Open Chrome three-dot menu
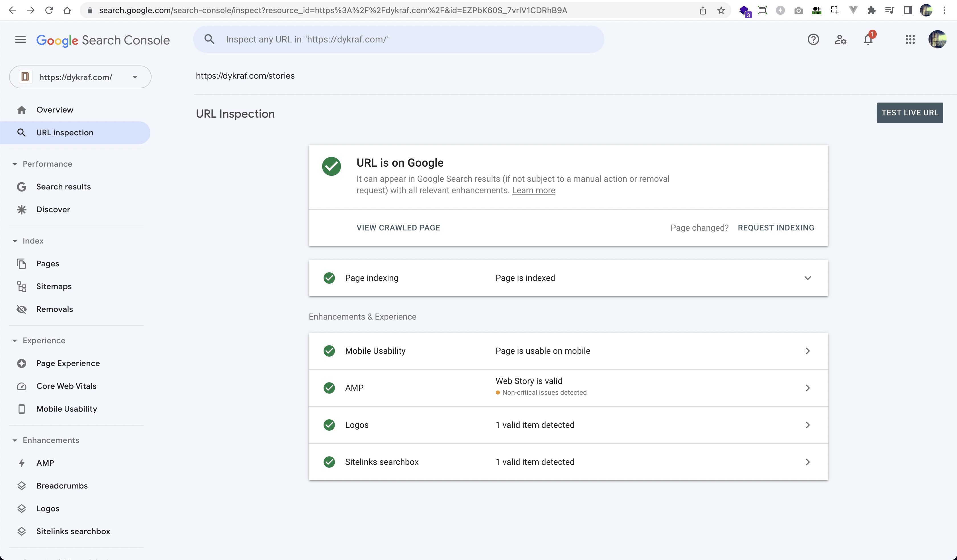 pos(944,10)
